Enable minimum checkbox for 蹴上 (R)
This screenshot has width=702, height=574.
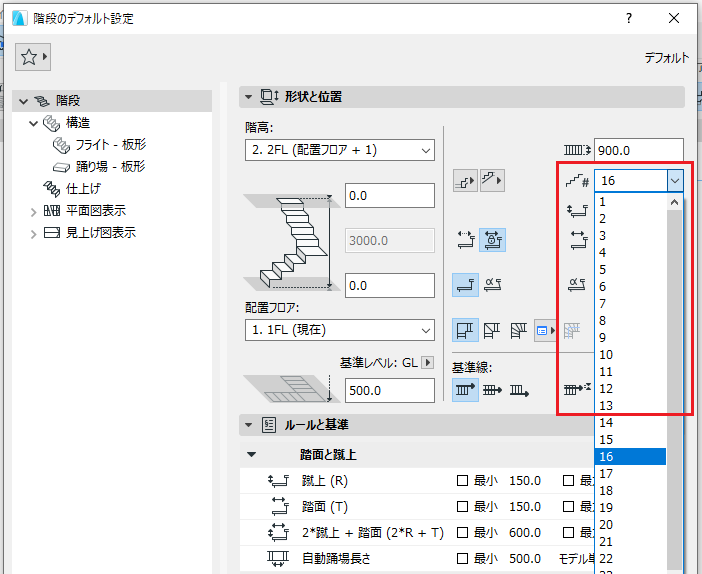(x=462, y=481)
